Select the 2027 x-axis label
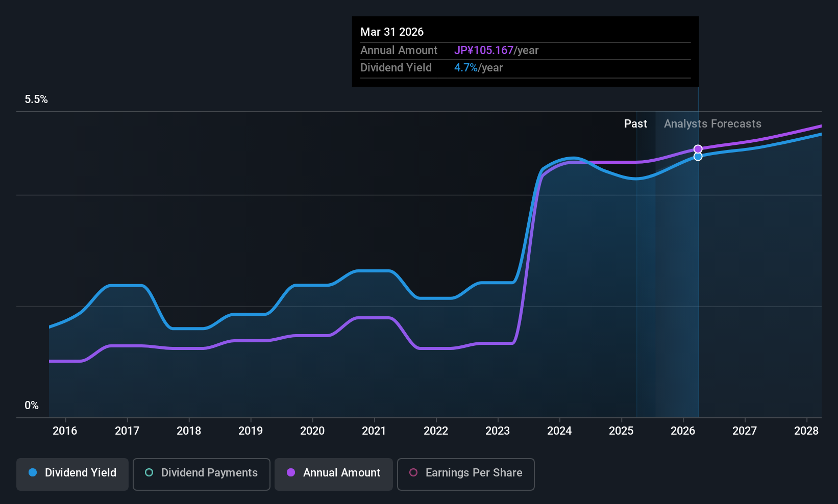838x504 pixels. point(745,431)
